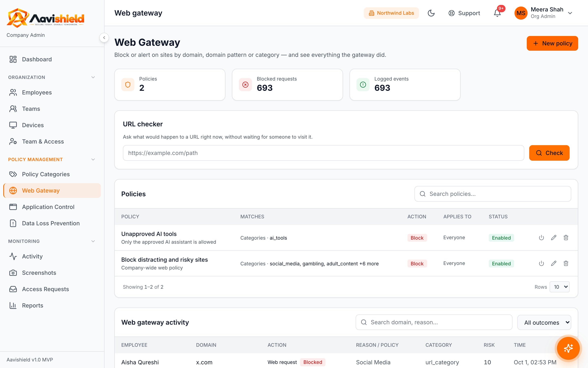Open Team & Access settings
The width and height of the screenshot is (588, 368).
52,141
